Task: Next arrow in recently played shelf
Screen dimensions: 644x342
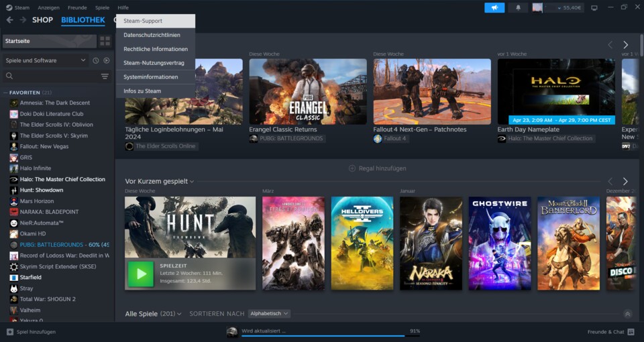Action: point(625,181)
